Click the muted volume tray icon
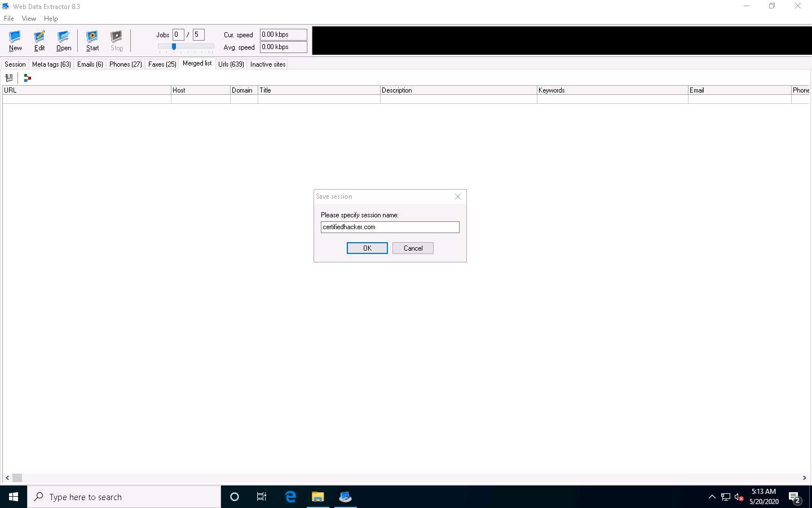Image resolution: width=812 pixels, height=508 pixels. (x=739, y=497)
